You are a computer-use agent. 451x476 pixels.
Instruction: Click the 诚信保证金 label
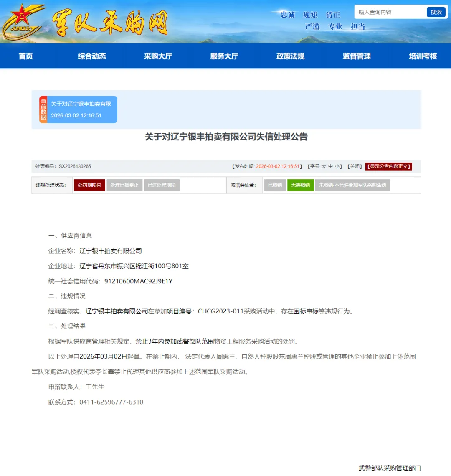[243, 185]
